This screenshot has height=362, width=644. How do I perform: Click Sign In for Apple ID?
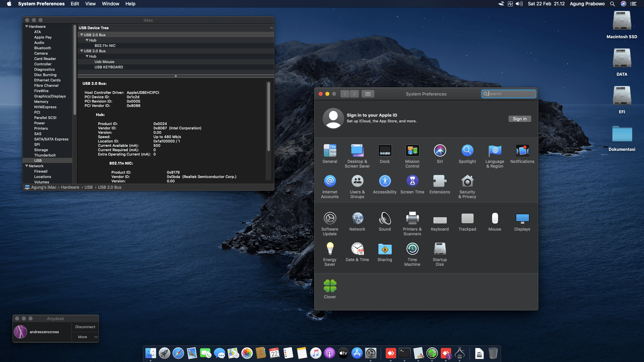[520, 119]
